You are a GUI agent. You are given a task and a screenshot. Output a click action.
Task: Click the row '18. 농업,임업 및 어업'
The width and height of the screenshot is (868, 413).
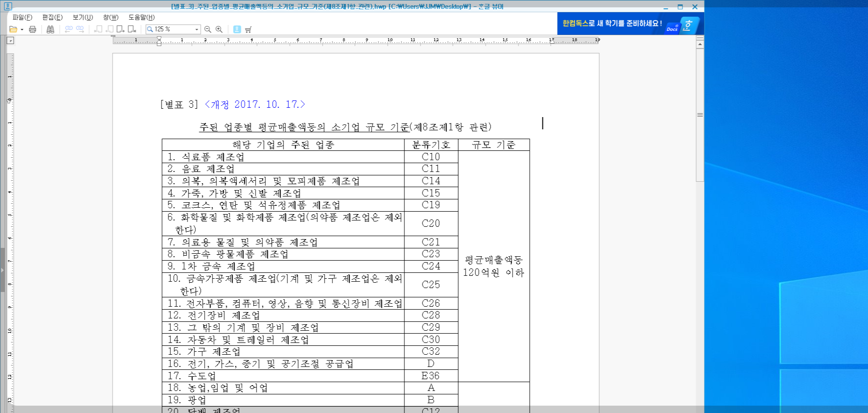click(x=283, y=388)
